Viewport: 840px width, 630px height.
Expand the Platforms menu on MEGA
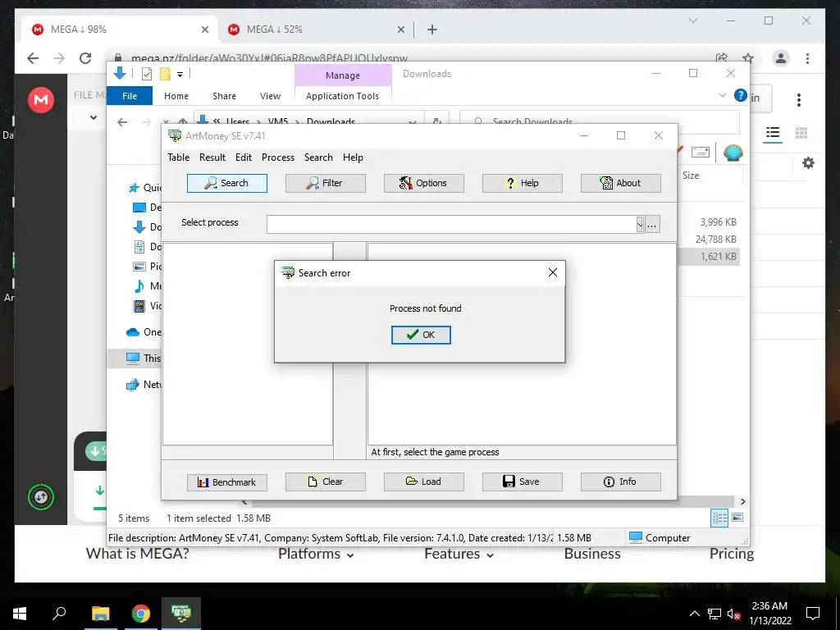point(316,554)
